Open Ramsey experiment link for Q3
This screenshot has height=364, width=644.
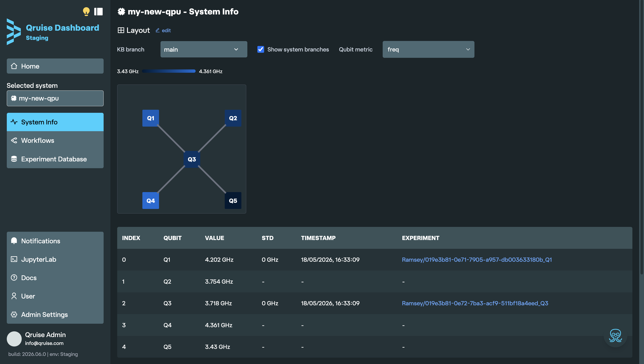click(475, 303)
